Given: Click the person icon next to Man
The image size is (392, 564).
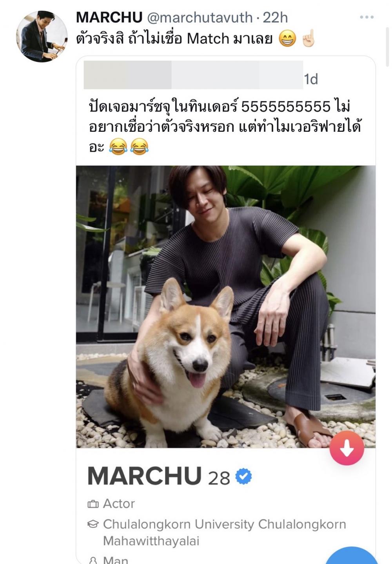Looking at the screenshot, I should 93,560.
